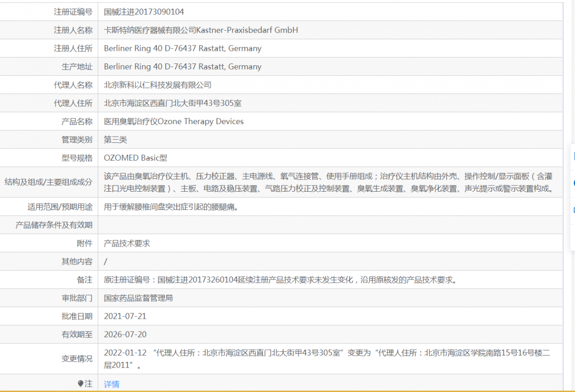Select the Berliner Ring address in 生产地址 row
The height and width of the screenshot is (392, 575).
coord(183,67)
